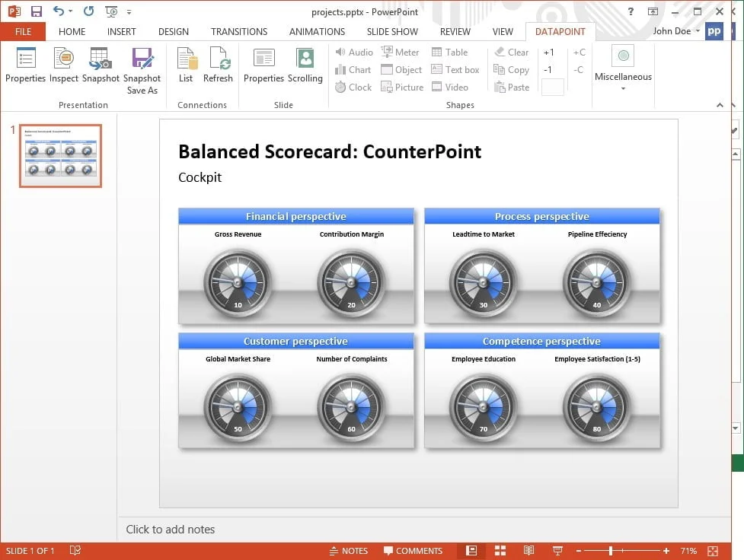Viewport: 744px width, 560px height.
Task: Switch to the SLIDE SHOW tab
Action: [392, 32]
